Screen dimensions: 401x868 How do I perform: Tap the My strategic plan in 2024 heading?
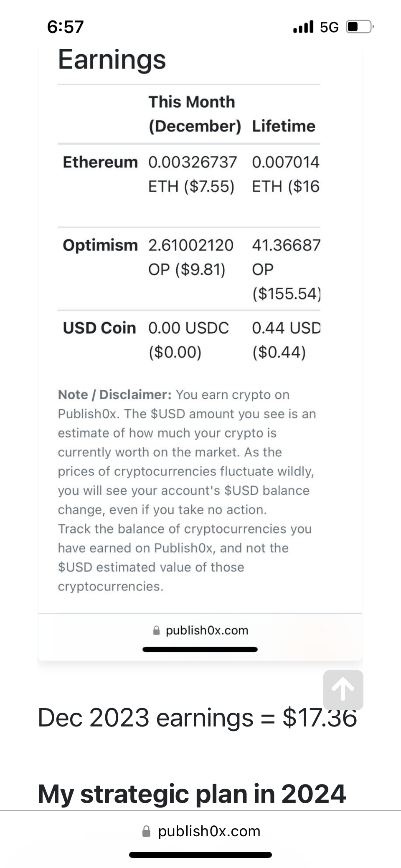[192, 794]
